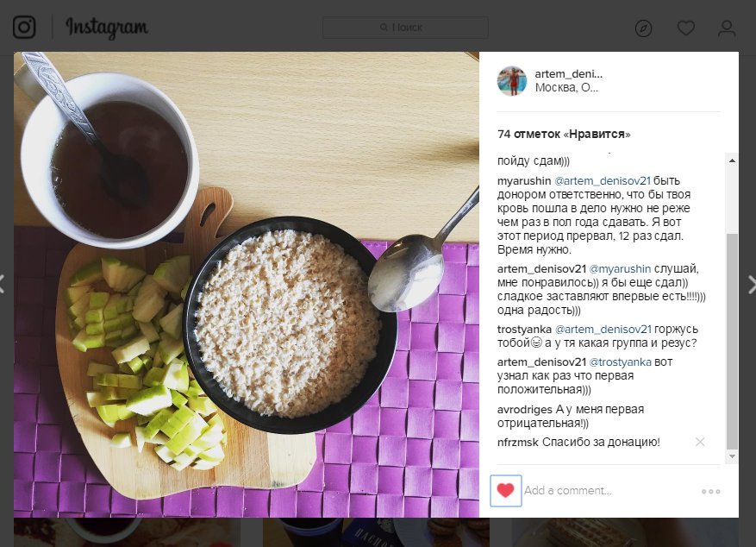Open the Москва location link

coord(566,88)
